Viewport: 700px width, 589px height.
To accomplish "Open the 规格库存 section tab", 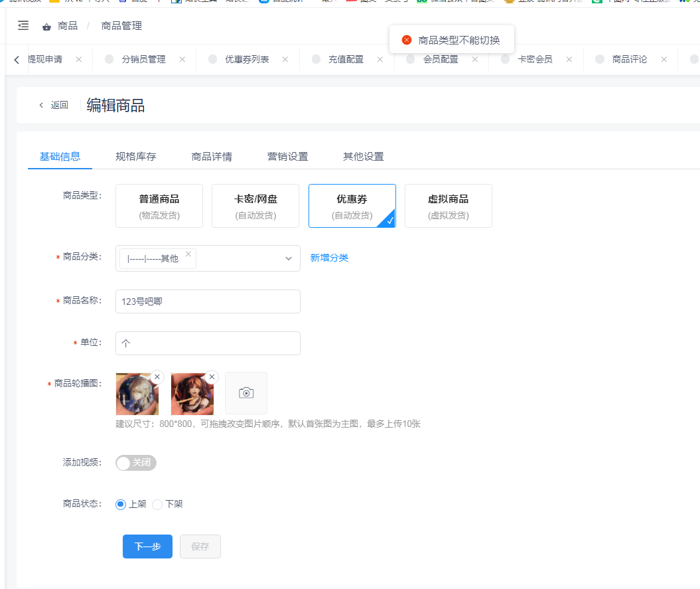I will [136, 157].
